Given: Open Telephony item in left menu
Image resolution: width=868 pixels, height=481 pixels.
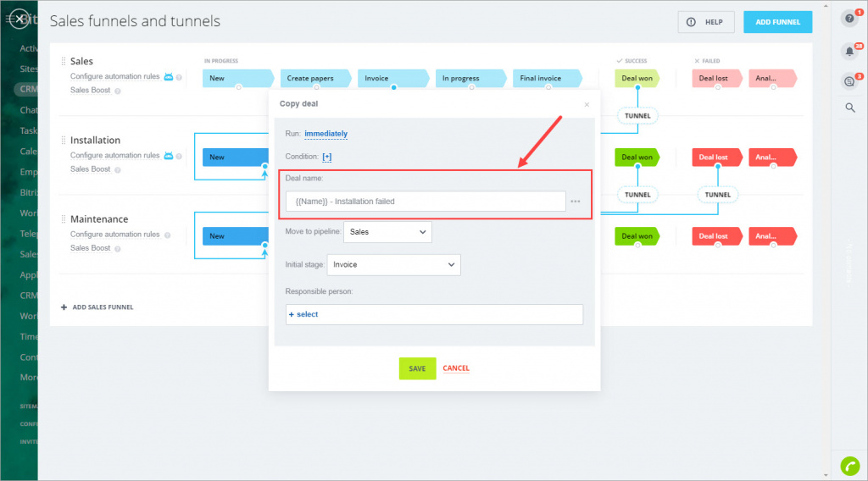Looking at the screenshot, I should 29,234.
